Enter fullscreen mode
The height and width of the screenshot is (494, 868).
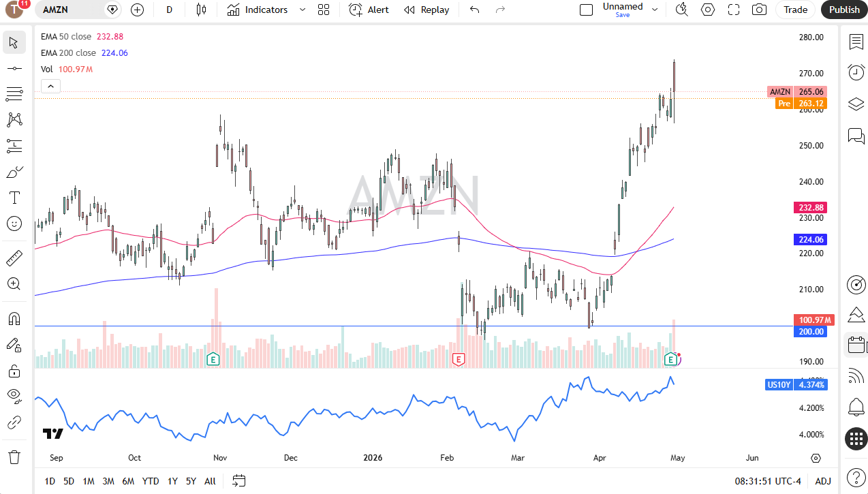(x=734, y=10)
